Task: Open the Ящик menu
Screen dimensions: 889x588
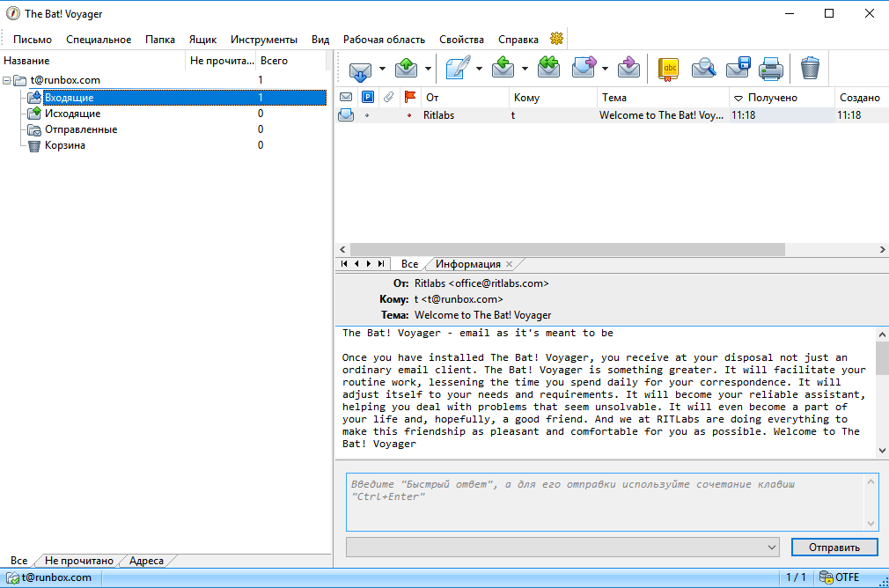Action: (203, 39)
